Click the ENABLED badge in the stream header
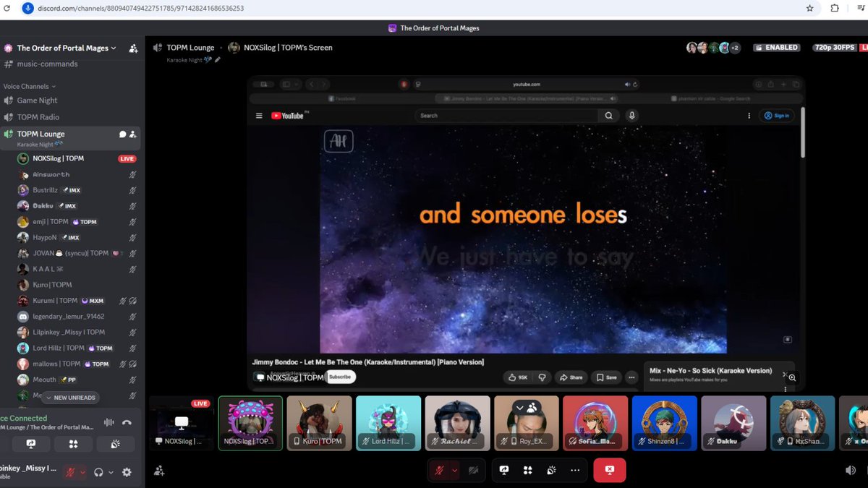The image size is (868, 488). click(x=776, y=48)
